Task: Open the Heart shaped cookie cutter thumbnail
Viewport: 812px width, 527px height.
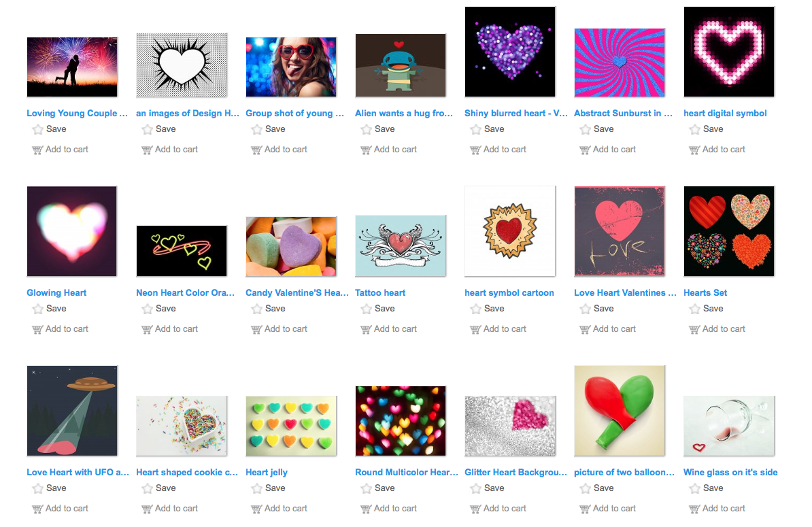Action: (182, 426)
